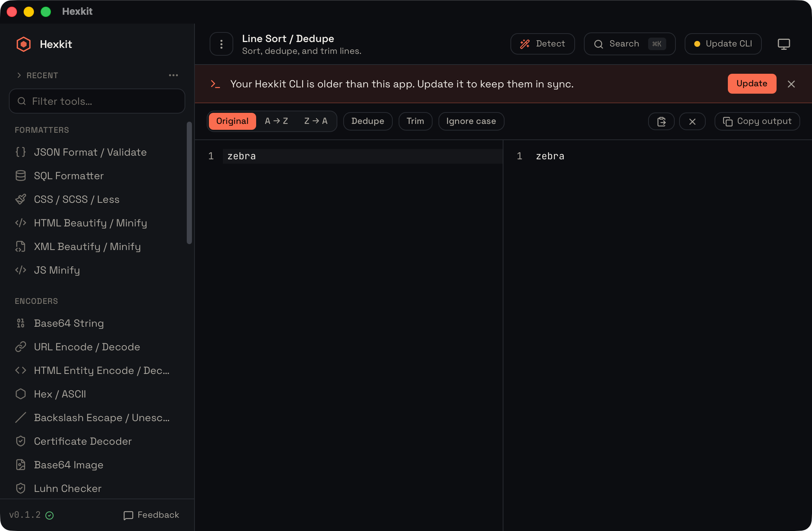Open HTML Beautify / Minify tool

98,223
